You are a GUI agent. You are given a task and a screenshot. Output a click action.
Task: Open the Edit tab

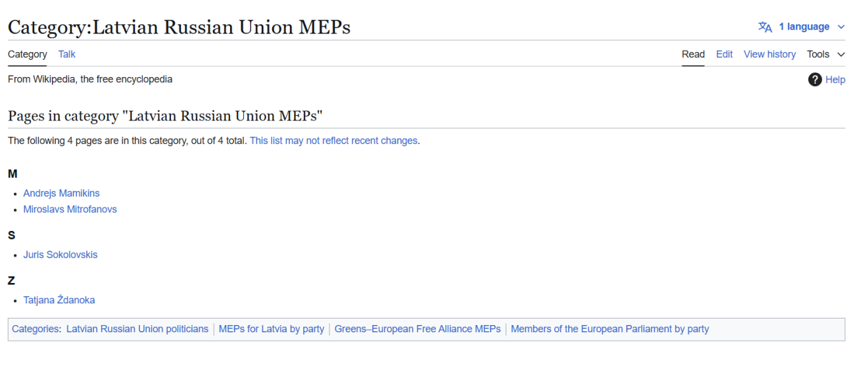coord(724,55)
